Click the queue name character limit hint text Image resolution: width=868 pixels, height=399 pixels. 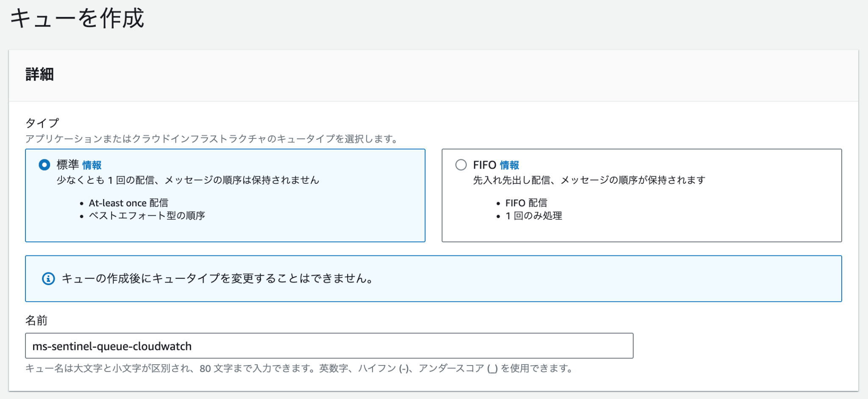coord(298,368)
